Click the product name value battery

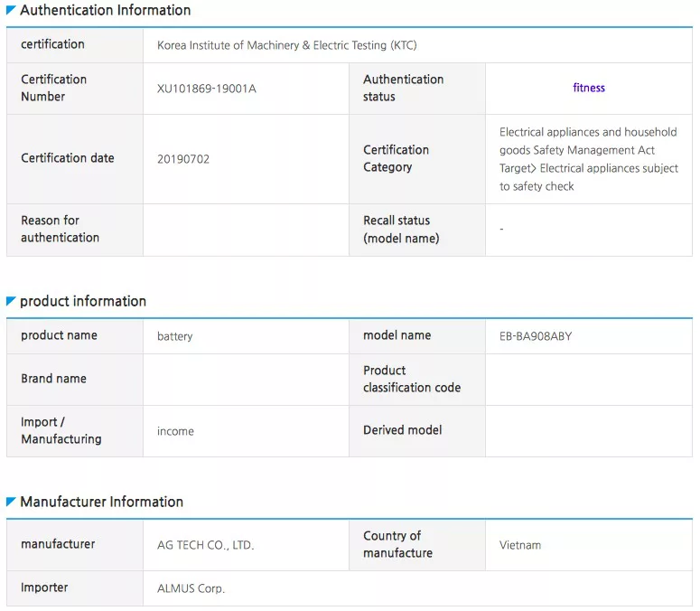(x=175, y=336)
